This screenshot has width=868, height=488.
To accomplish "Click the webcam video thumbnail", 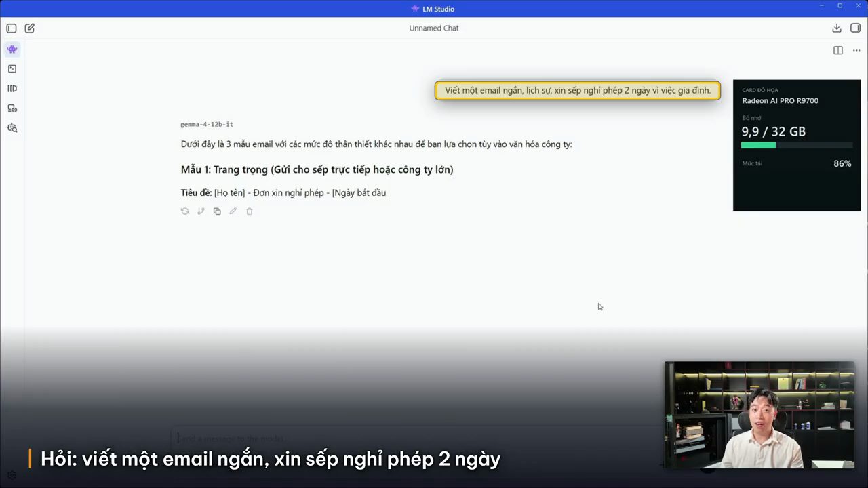I will pos(759,415).
